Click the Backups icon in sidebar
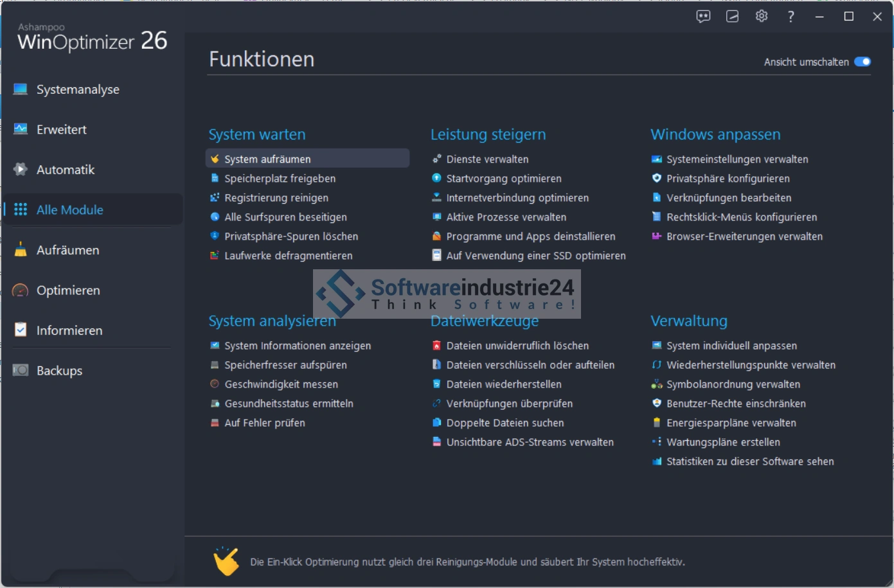 click(21, 371)
